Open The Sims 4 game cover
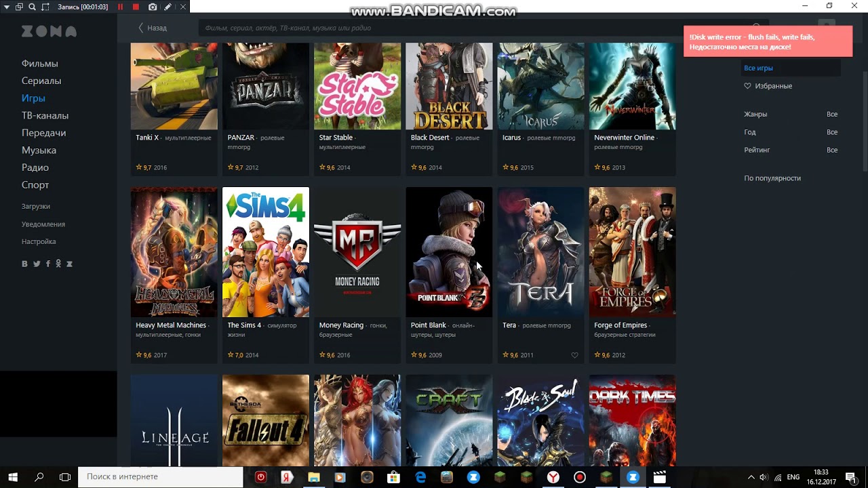Screen dimensions: 868x488 coord(266,252)
